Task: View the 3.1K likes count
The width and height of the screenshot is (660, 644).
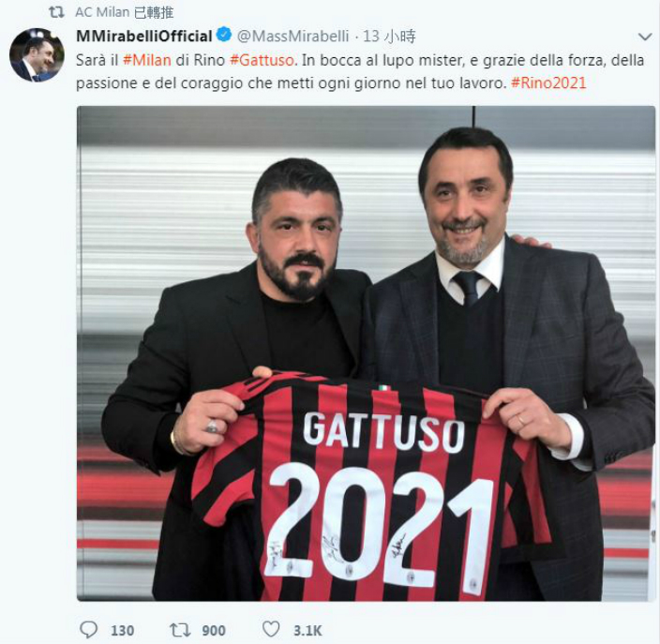Action: [307, 631]
